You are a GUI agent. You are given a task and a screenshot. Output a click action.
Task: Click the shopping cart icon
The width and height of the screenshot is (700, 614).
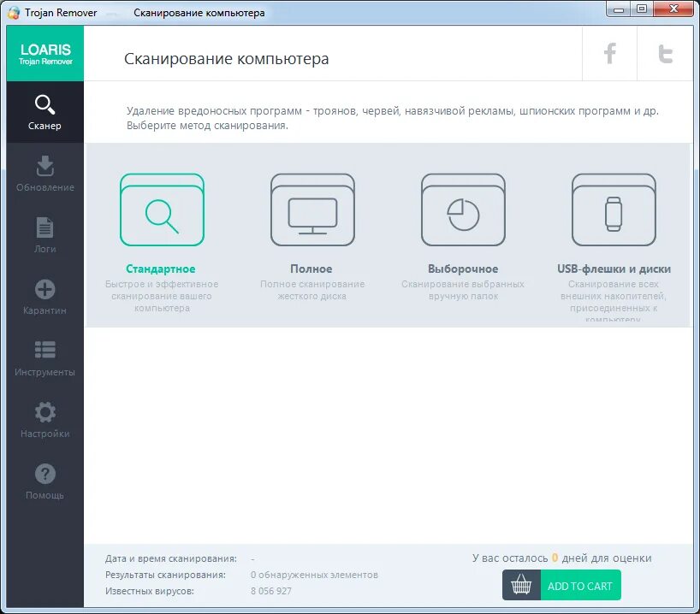pos(521,585)
